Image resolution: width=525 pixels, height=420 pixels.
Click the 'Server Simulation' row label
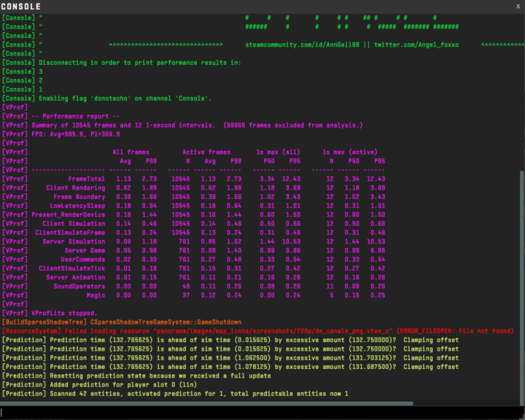74,241
